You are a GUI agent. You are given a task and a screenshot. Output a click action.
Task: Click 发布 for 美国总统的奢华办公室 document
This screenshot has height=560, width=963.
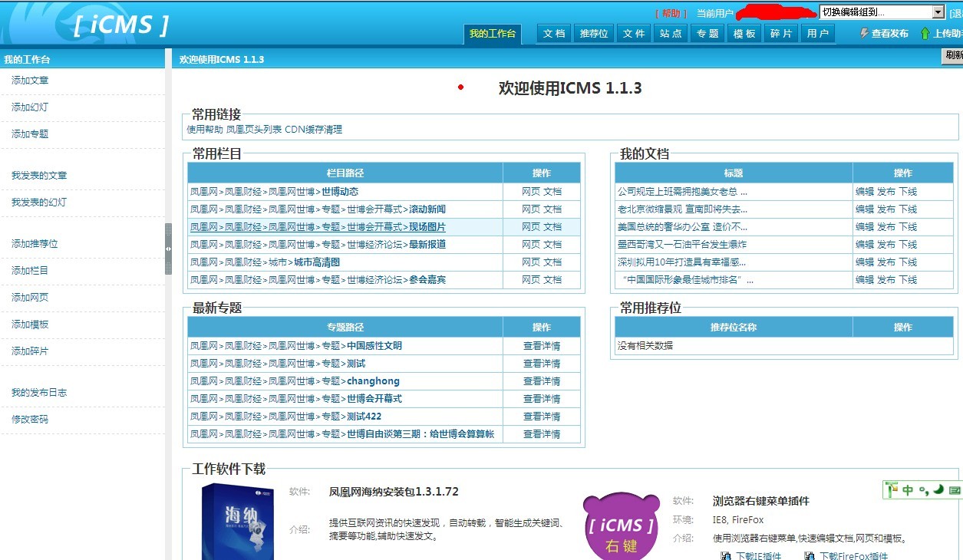point(886,227)
